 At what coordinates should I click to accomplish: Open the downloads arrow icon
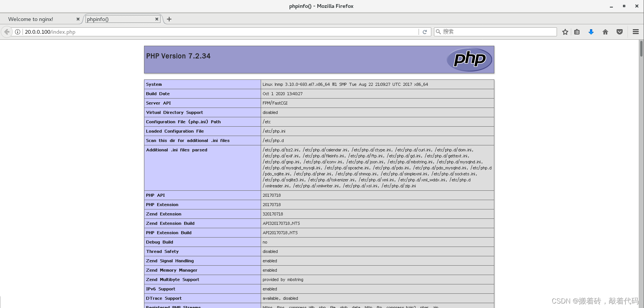(x=591, y=32)
